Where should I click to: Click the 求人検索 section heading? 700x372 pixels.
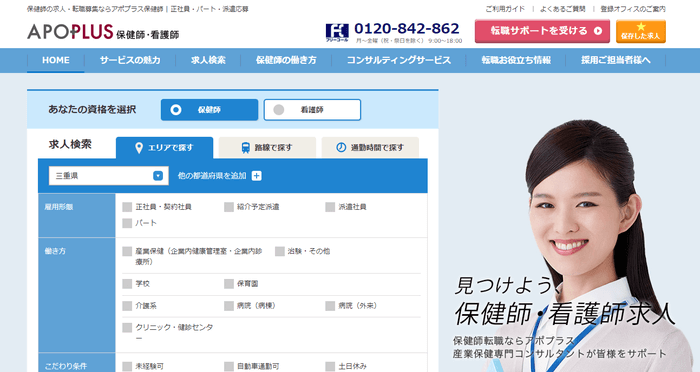click(70, 144)
